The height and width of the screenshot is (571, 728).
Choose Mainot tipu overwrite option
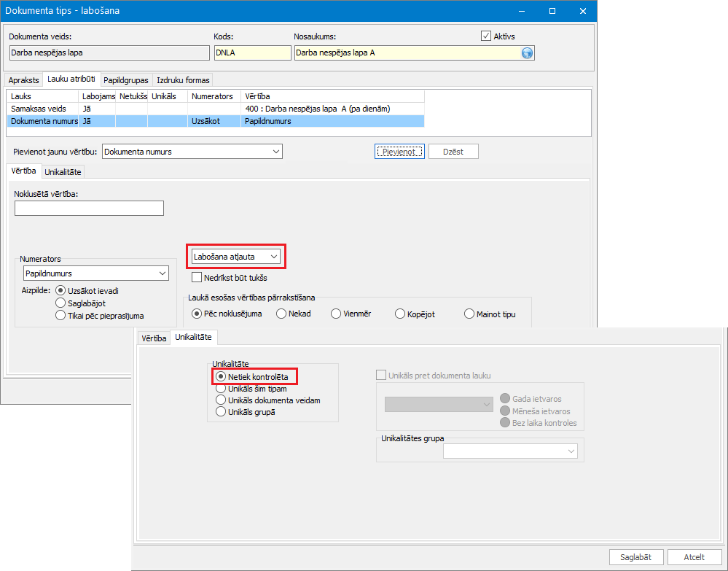click(x=469, y=314)
